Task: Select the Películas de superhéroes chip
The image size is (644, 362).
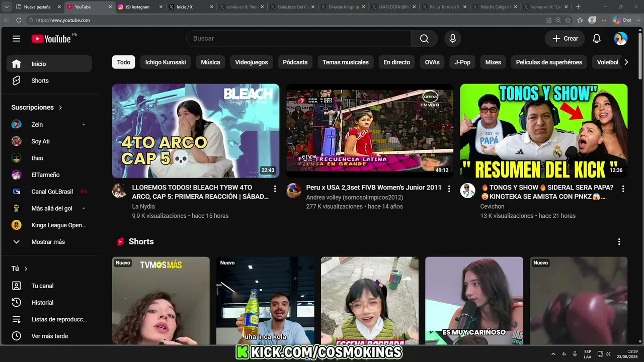Action: coord(549,62)
